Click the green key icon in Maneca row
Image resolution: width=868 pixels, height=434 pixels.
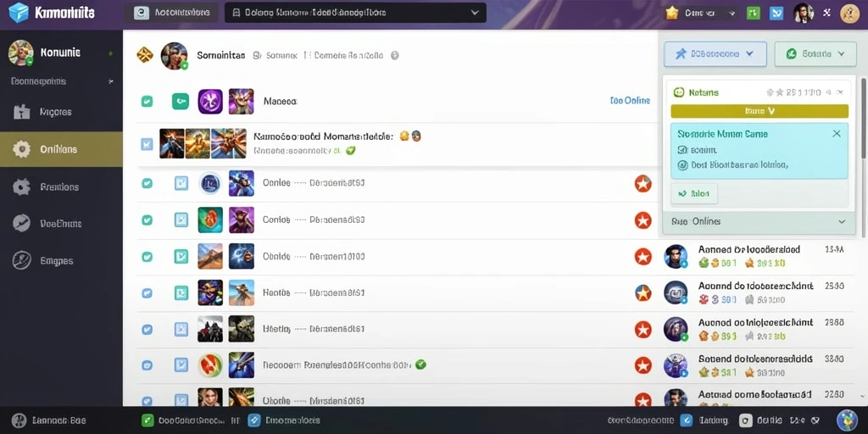click(181, 102)
